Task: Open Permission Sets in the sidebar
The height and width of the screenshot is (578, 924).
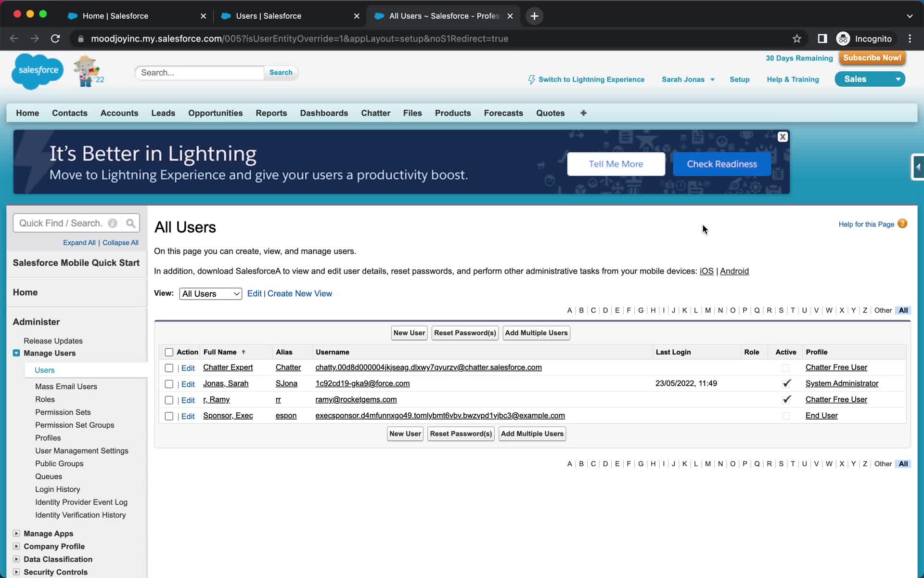Action: [63, 412]
